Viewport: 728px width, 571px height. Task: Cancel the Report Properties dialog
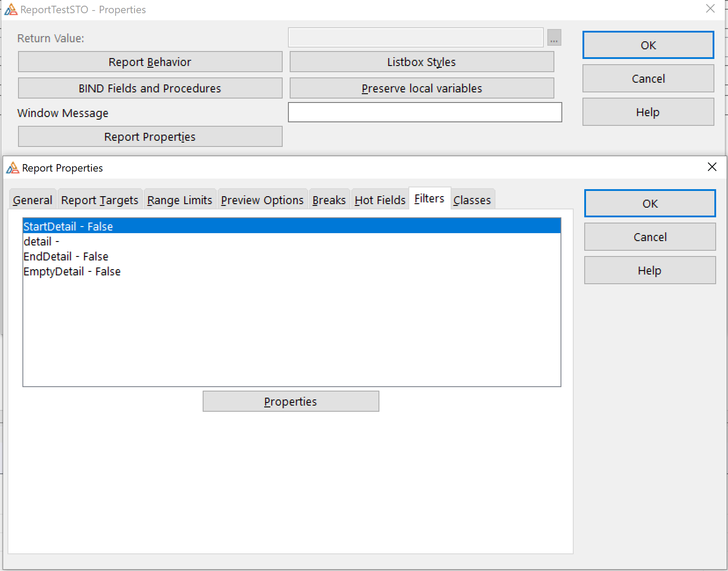(x=649, y=237)
